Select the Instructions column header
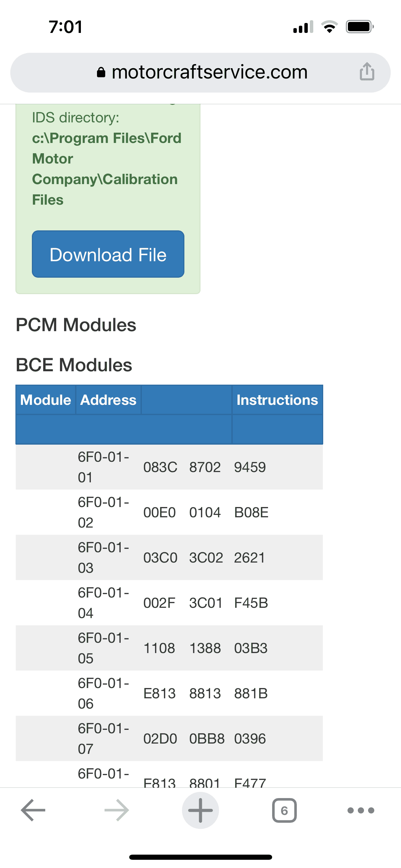The image size is (401, 868). click(277, 400)
